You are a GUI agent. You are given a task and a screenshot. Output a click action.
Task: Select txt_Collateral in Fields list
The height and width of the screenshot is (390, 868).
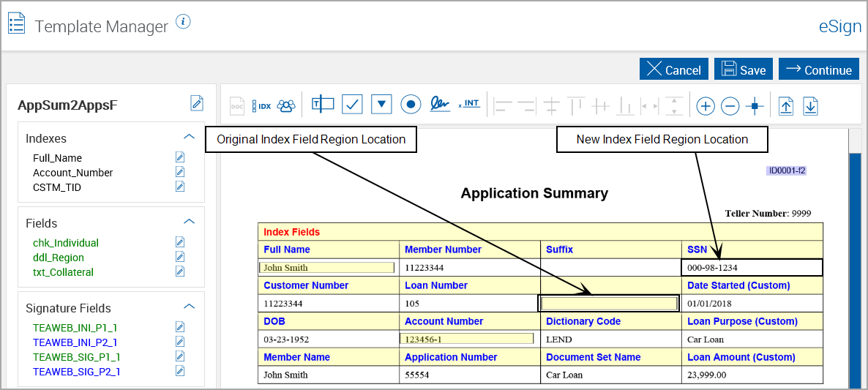63,272
